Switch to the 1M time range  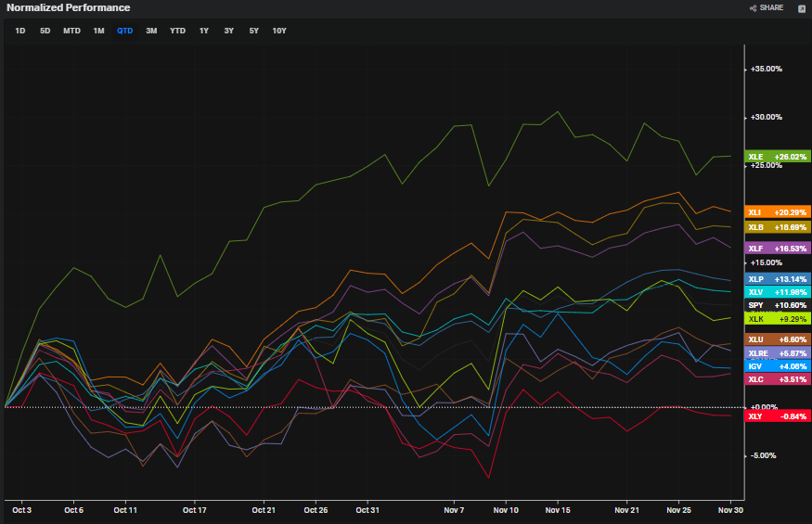[99, 31]
